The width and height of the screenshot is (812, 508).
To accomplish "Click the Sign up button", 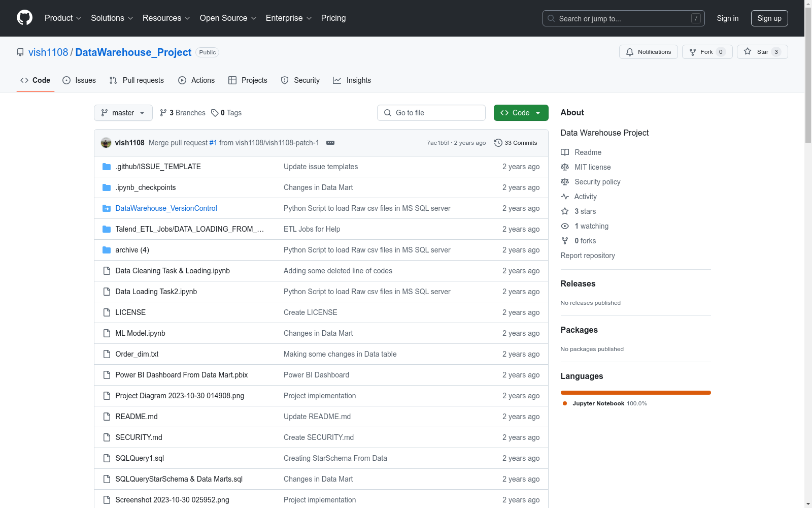I will tap(769, 18).
